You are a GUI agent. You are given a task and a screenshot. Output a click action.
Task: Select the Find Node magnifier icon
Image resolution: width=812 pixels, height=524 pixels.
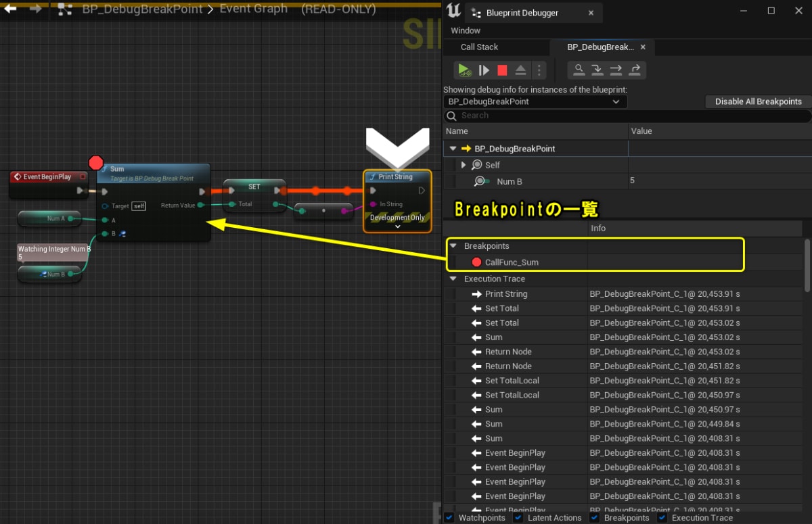pyautogui.click(x=579, y=70)
